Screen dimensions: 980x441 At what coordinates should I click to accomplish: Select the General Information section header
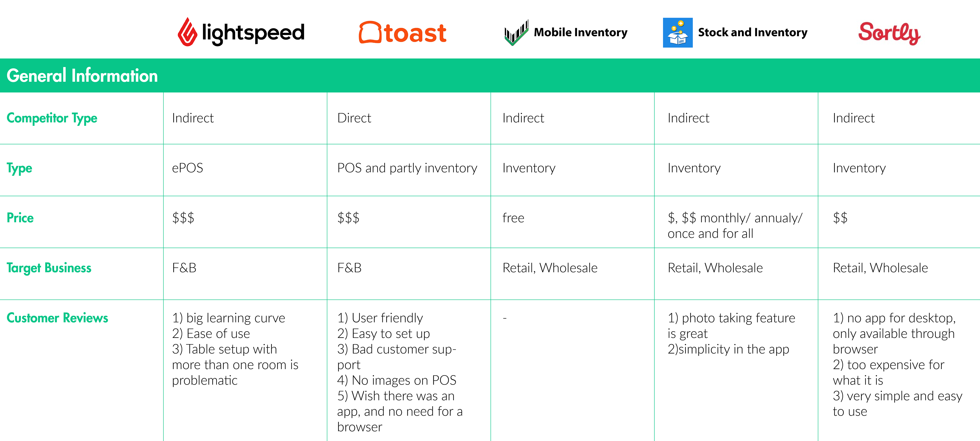490,75
